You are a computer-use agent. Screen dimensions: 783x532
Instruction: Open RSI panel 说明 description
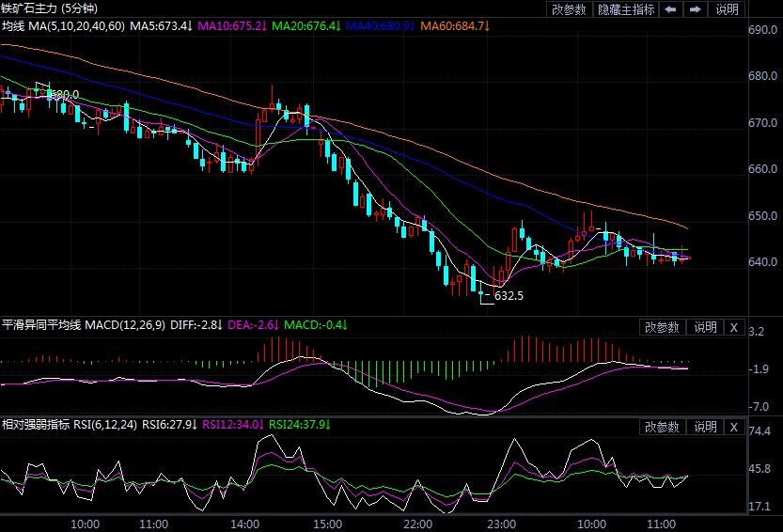point(705,427)
